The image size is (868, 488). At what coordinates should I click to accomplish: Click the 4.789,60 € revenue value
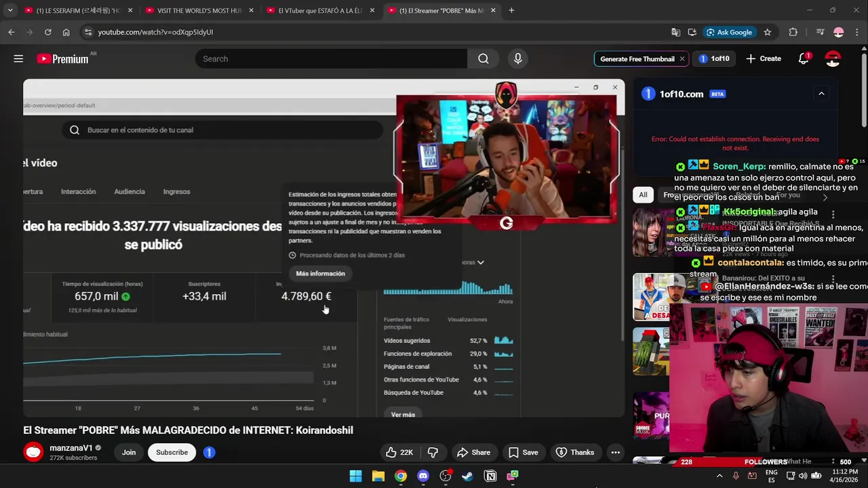[x=306, y=296]
